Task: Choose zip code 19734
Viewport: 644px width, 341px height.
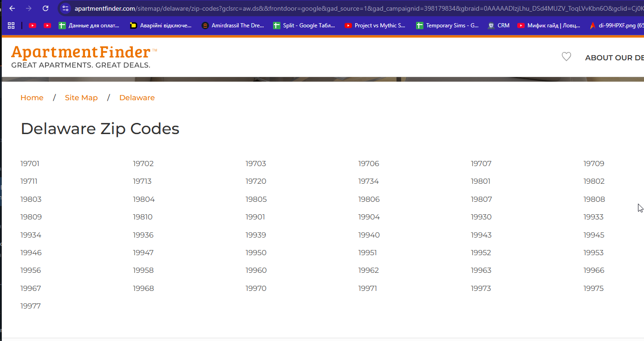Action: click(x=368, y=181)
